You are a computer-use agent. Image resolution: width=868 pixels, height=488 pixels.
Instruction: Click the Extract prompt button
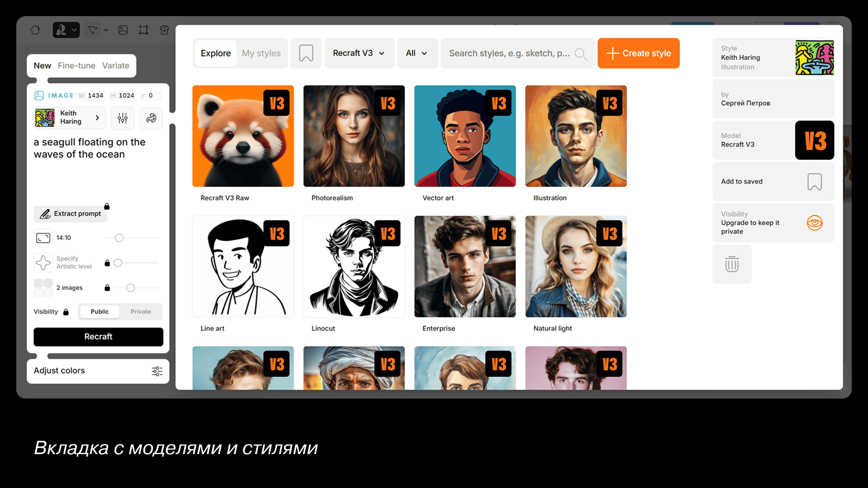pos(71,214)
